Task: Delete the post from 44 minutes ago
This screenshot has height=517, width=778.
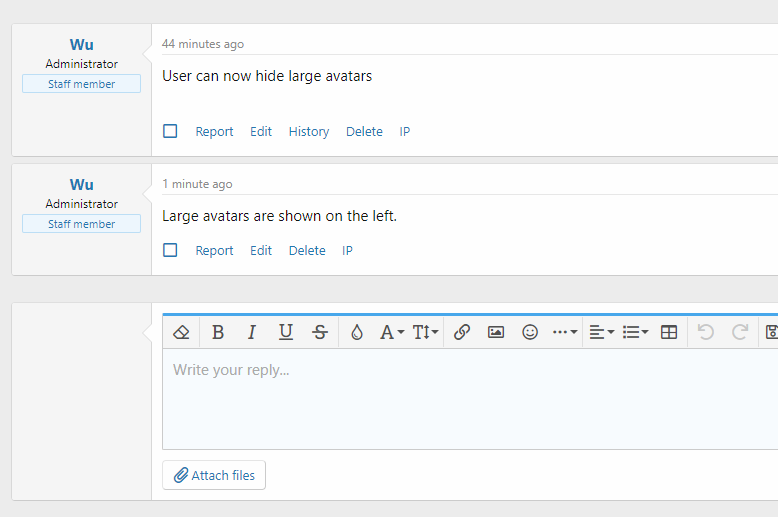Action: [364, 131]
